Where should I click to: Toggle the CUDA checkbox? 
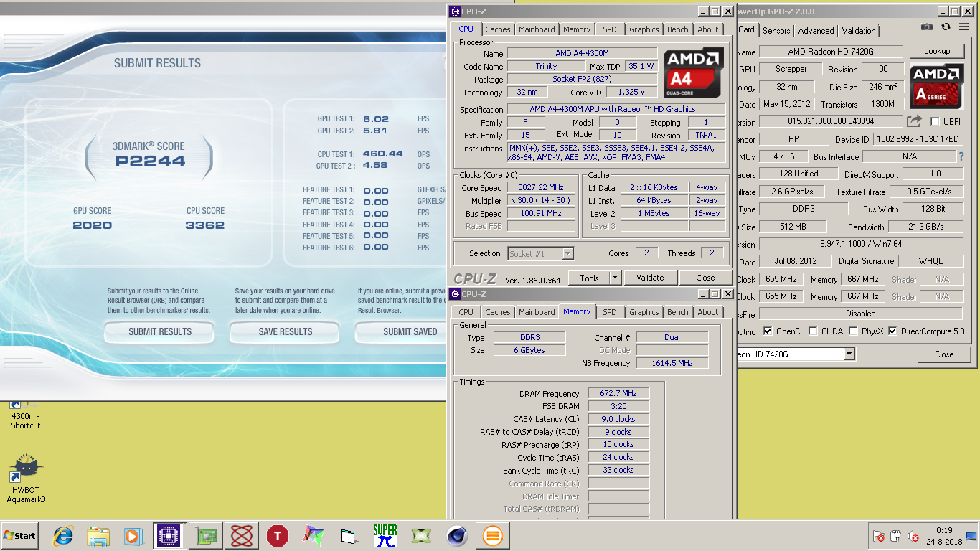pyautogui.click(x=813, y=331)
